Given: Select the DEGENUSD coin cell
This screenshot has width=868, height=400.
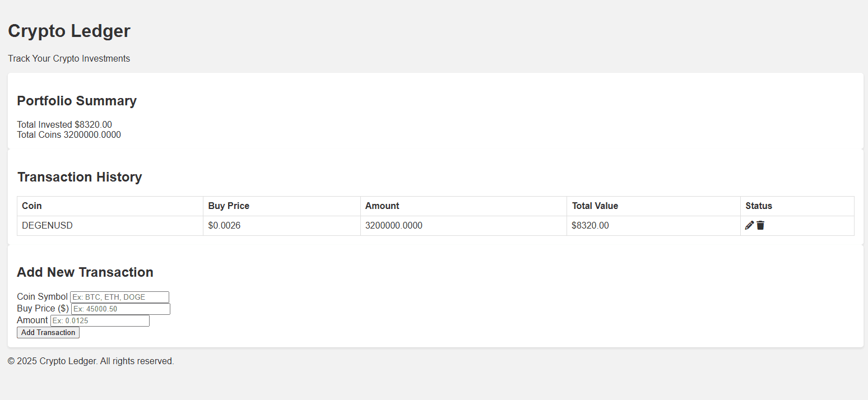Looking at the screenshot, I should [110, 226].
